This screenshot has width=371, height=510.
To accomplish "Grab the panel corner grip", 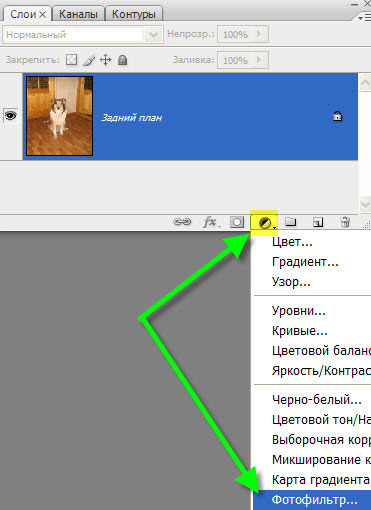I will [367, 225].
